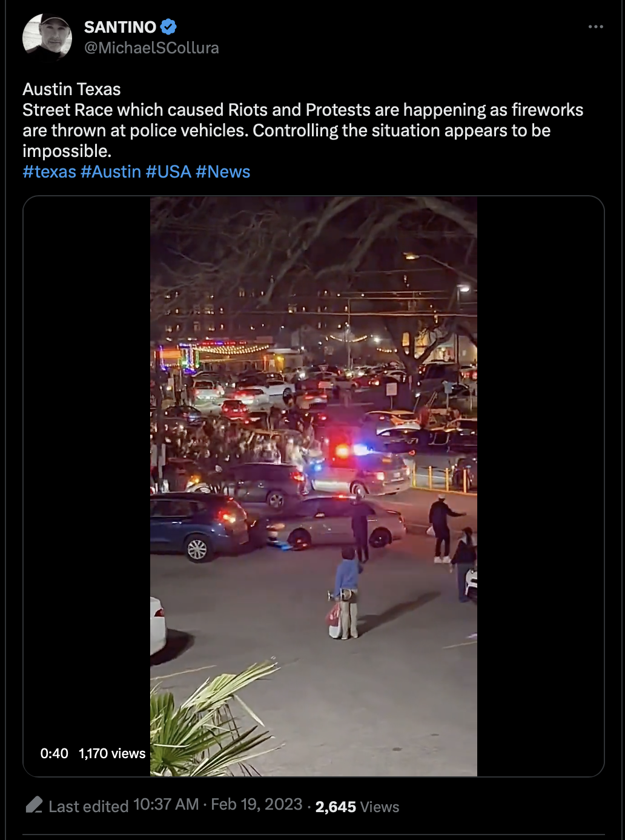The image size is (625, 840).
Task: Click the 1,170 views video counter
Action: coord(112,753)
